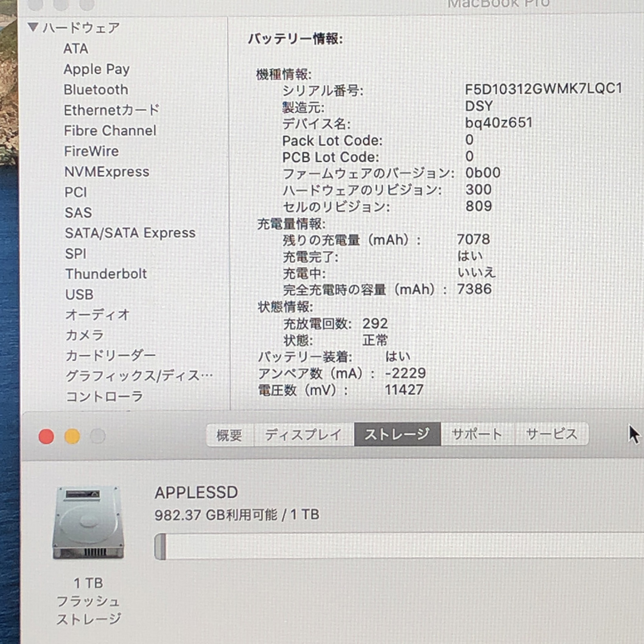Click manufacturer value DSY
Image resolution: width=644 pixels, height=644 pixels.
pos(478,106)
